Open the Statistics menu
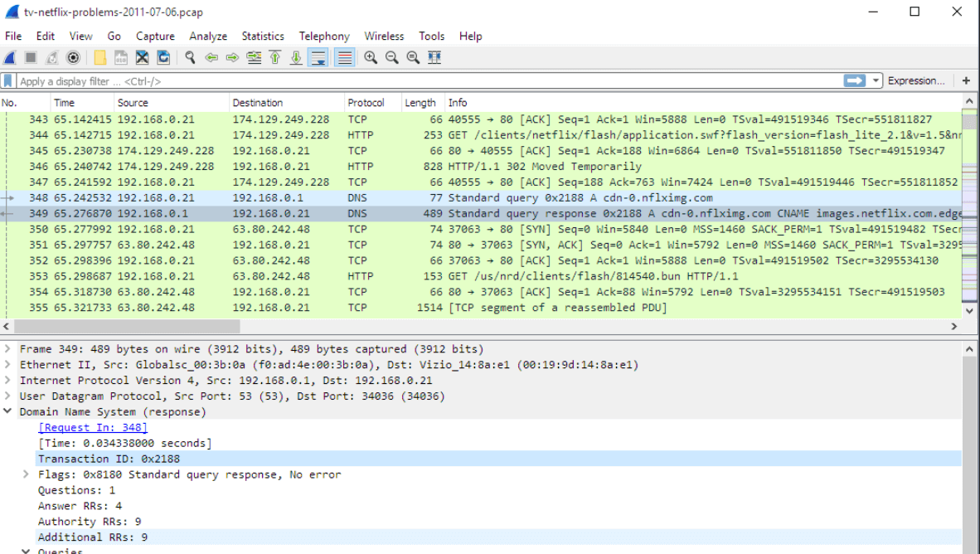This screenshot has width=980, height=554. (x=262, y=36)
